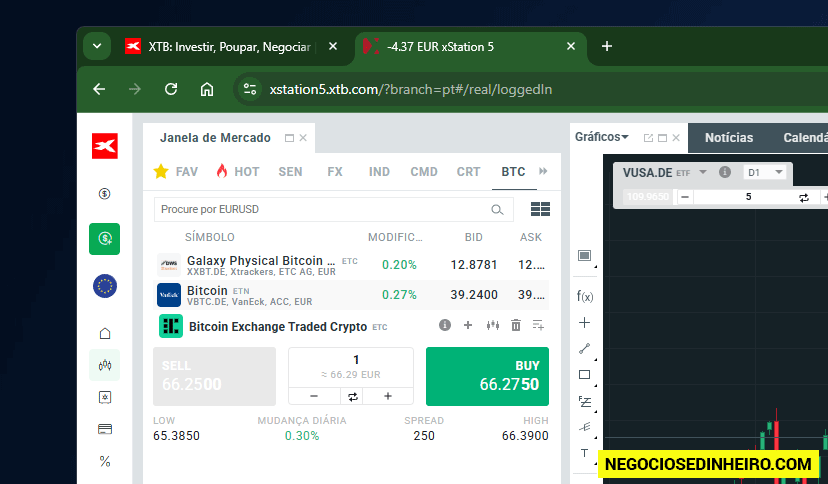Image resolution: width=828 pixels, height=484 pixels.
Task: Select the candlestick market sidebar icon
Action: click(105, 365)
